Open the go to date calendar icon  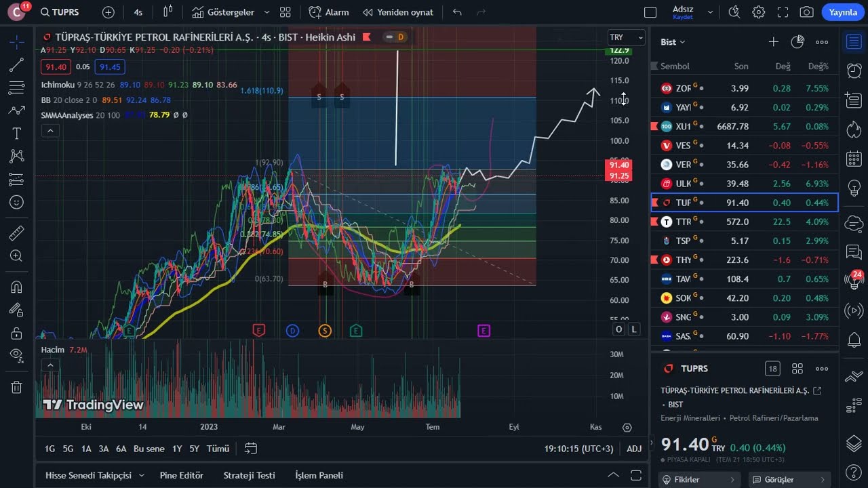click(x=250, y=449)
